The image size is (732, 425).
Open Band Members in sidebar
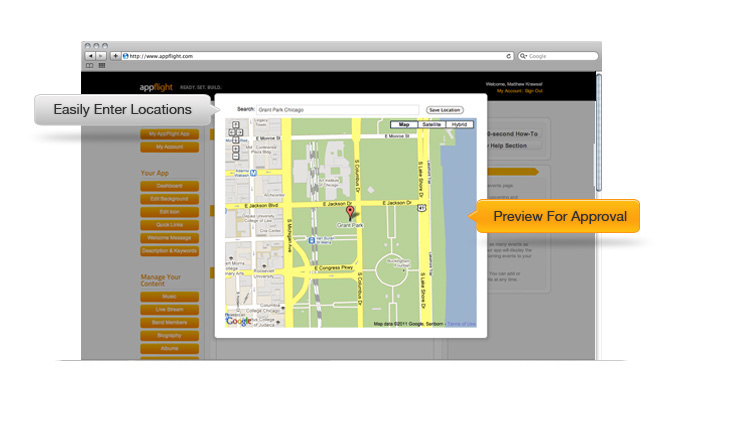169,323
